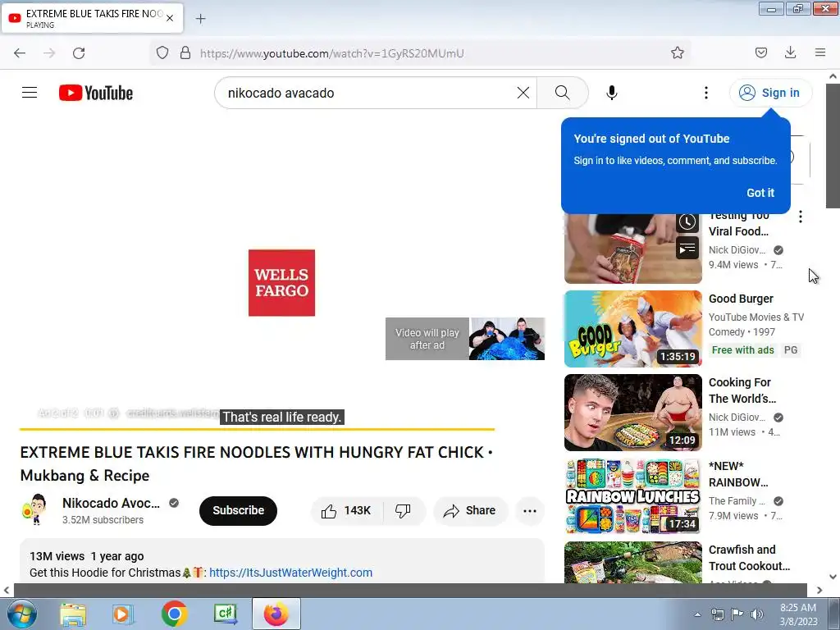Click the yellow ad progress bar

[257, 429]
